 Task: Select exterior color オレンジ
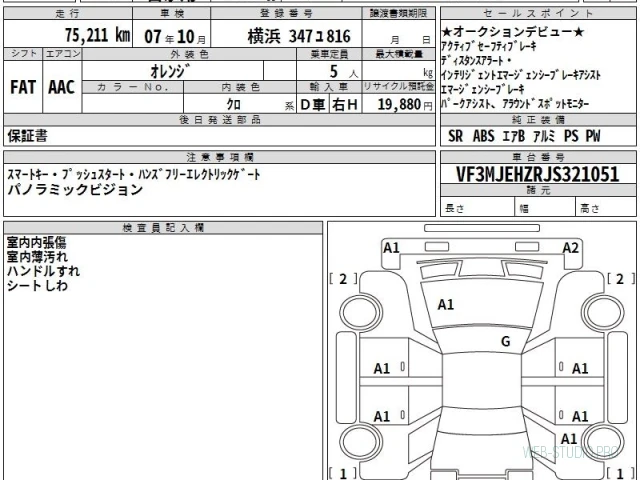click(170, 71)
